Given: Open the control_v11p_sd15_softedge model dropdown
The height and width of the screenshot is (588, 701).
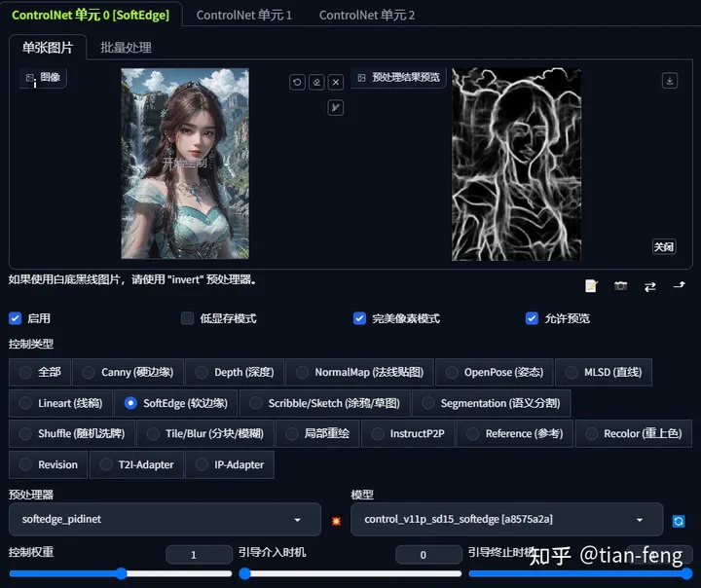Looking at the screenshot, I should tap(507, 520).
